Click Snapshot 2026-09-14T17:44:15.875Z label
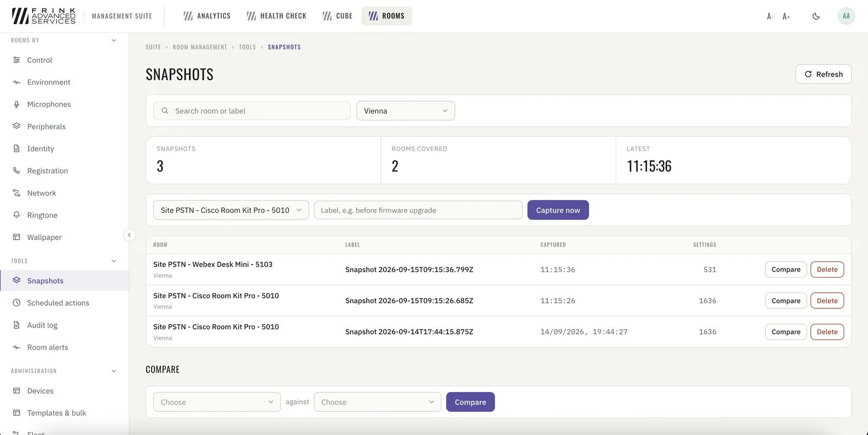Screen dimensions: 868x435 pos(410,332)
